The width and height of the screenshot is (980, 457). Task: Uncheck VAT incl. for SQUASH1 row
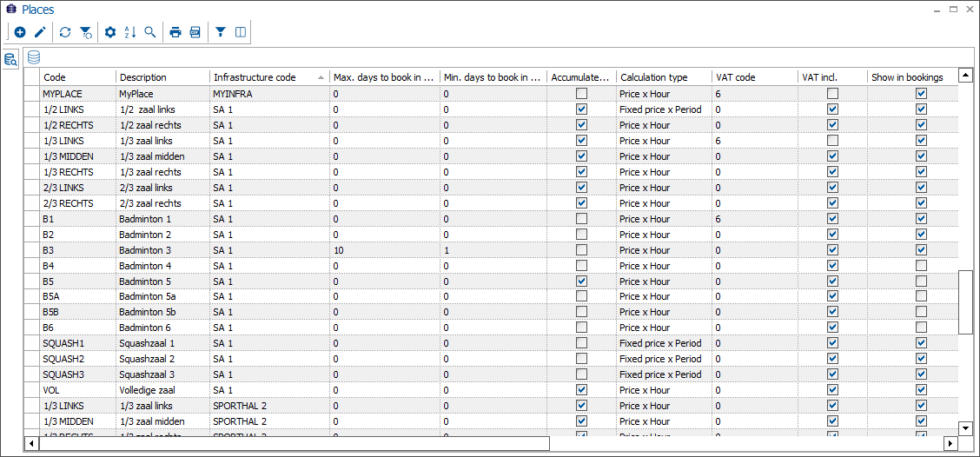[x=832, y=343]
